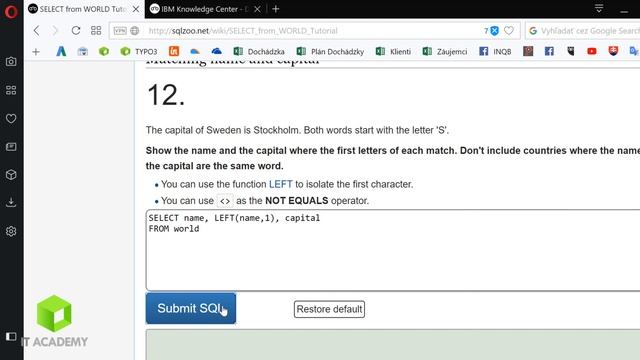Open ad blocker shield in address bar
The width and height of the screenshot is (640, 360).
[x=494, y=31]
